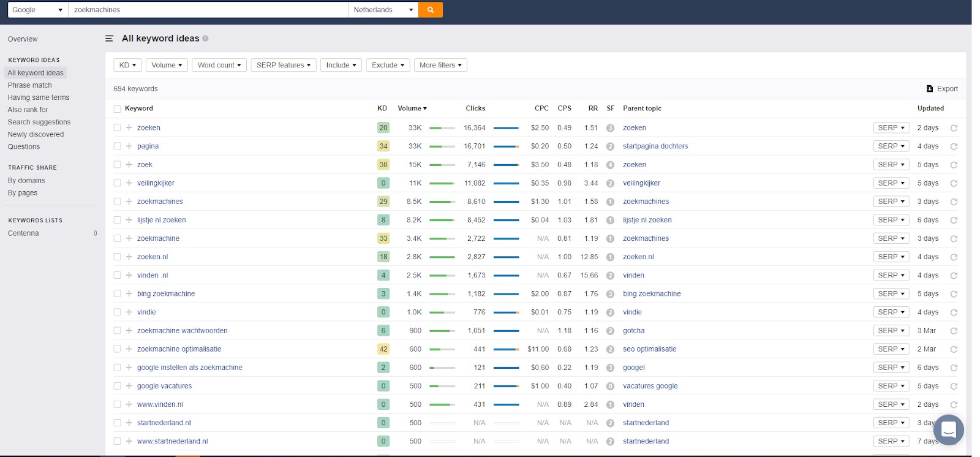Click the search keyword input field
The width and height of the screenshot is (980, 457).
point(208,10)
